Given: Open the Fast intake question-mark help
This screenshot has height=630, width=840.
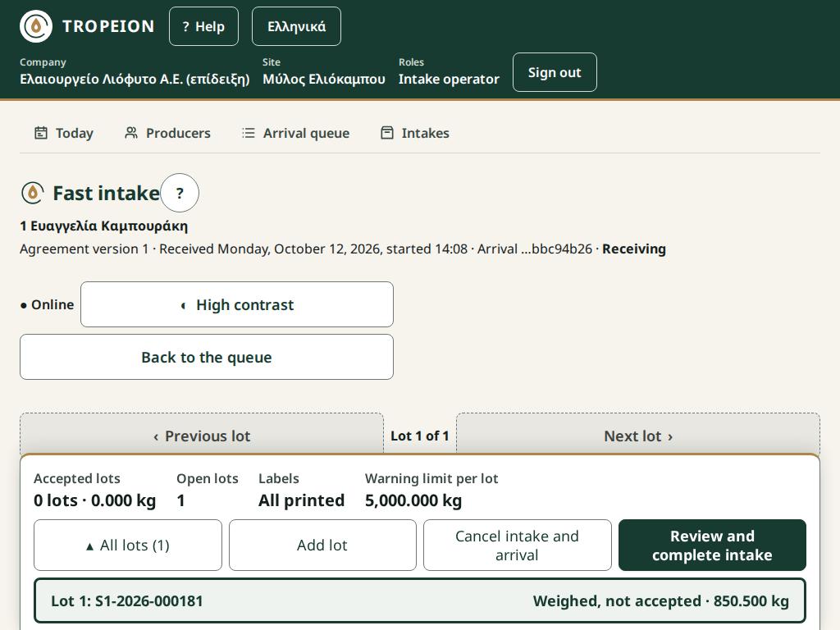Looking at the screenshot, I should tap(180, 193).
